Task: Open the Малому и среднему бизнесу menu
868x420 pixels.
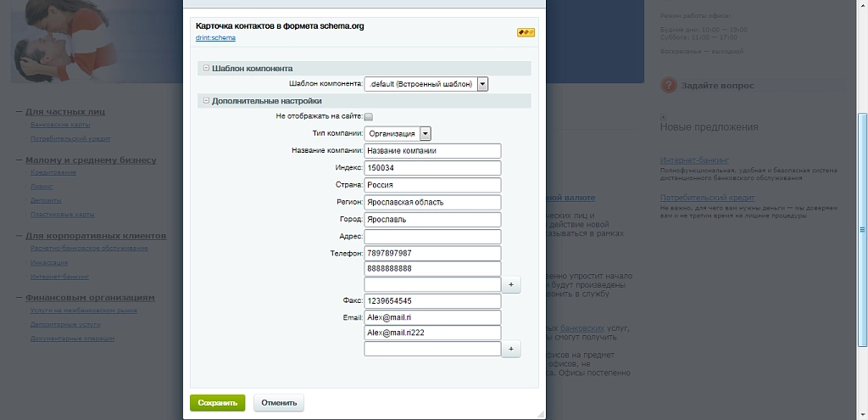Action: point(91,160)
